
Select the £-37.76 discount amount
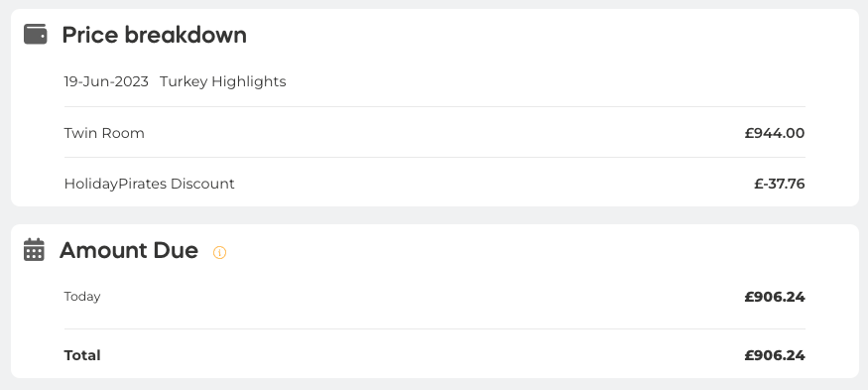pos(780,184)
